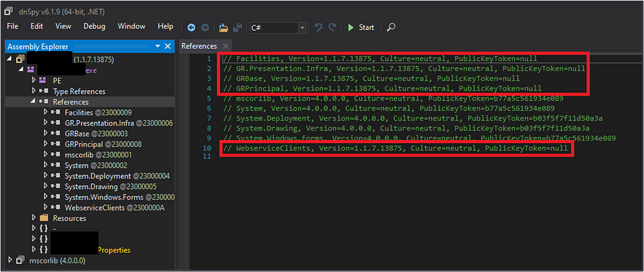The width and height of the screenshot is (644, 272).
Task: Open the Assembly Explorer panel options arrow
Action: click(158, 46)
